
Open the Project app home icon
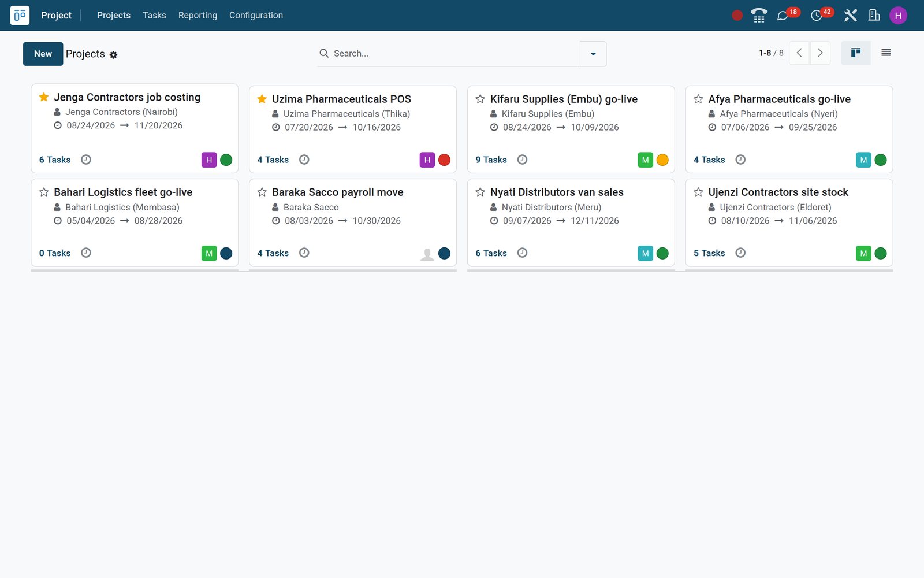[x=20, y=15]
